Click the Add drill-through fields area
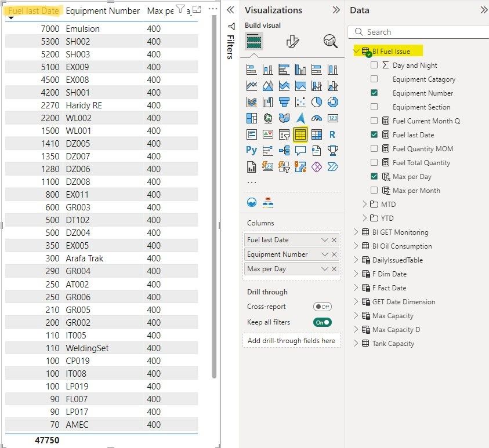 291,341
